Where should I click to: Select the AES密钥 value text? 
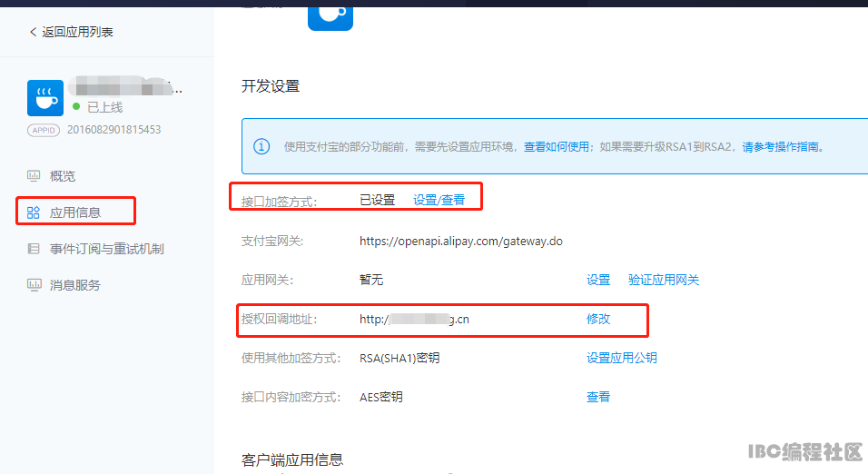tap(381, 397)
